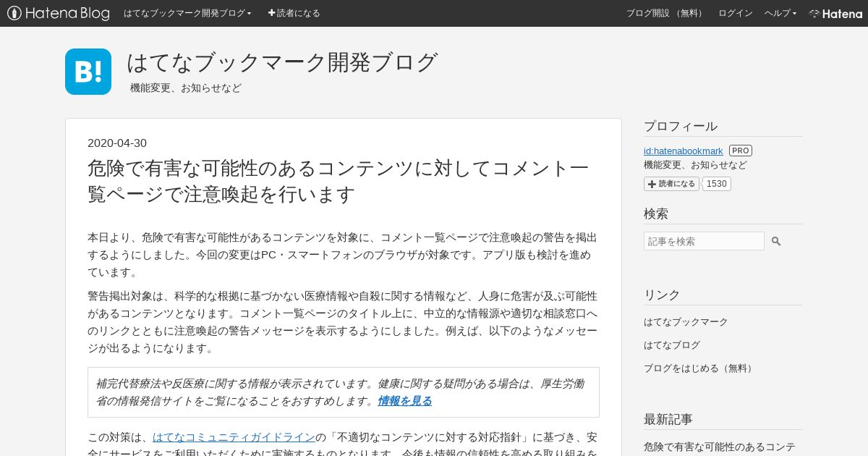Click the プロフィール heading
The height and width of the screenshot is (456, 868).
[x=681, y=126]
